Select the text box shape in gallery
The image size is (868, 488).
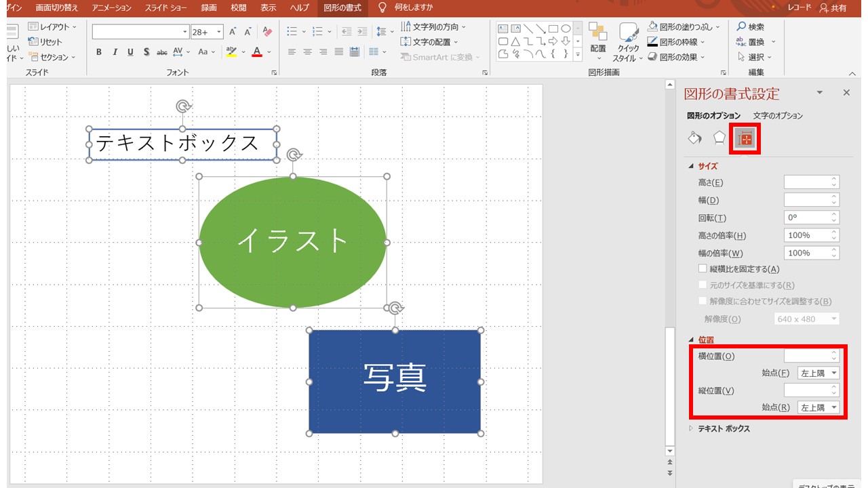coord(503,28)
